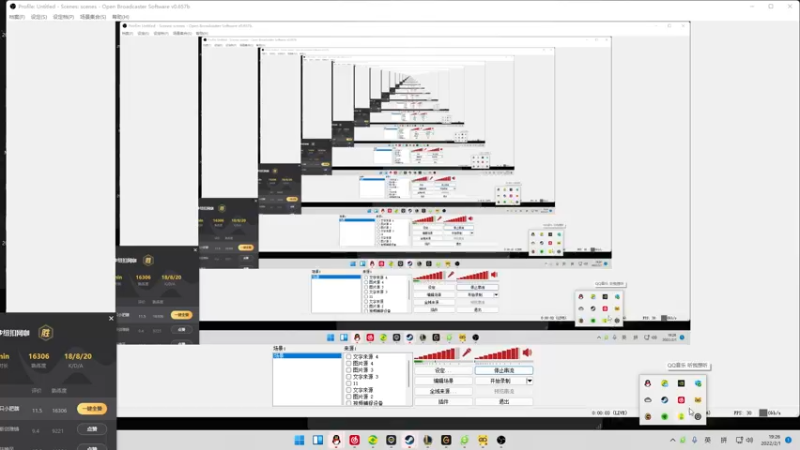
Task: Click the Steam icon in the tray popup
Action: click(664, 400)
